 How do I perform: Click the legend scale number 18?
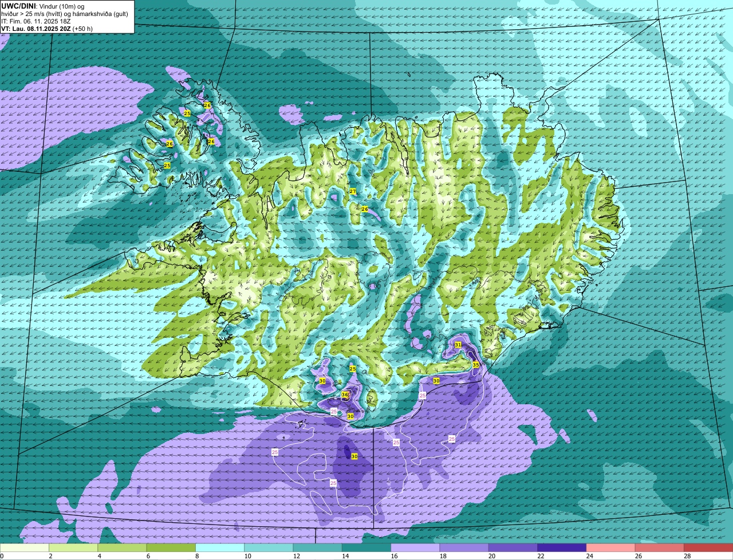(x=443, y=556)
